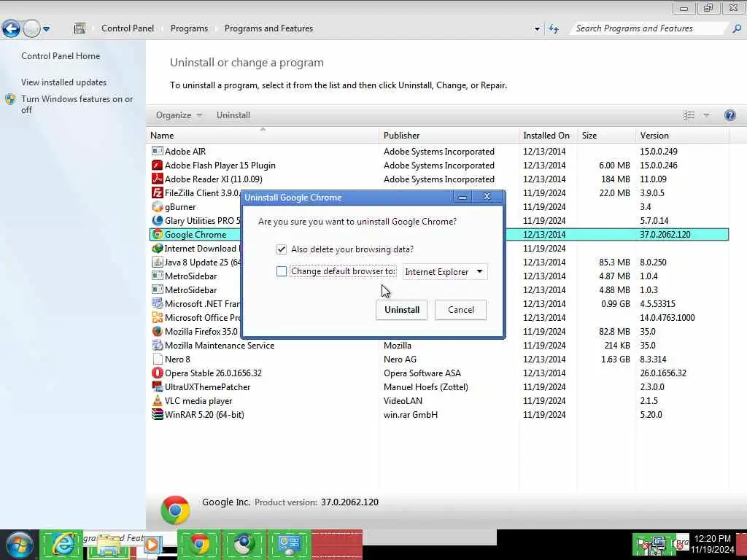Minimize the Uninstall Google Chrome dialog
This screenshot has height=560, width=747.
pyautogui.click(x=462, y=197)
